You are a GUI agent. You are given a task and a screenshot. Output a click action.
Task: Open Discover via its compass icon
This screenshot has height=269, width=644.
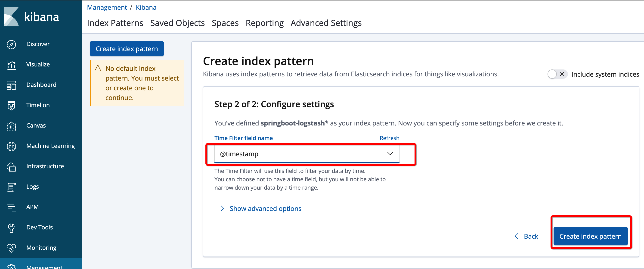pyautogui.click(x=11, y=44)
